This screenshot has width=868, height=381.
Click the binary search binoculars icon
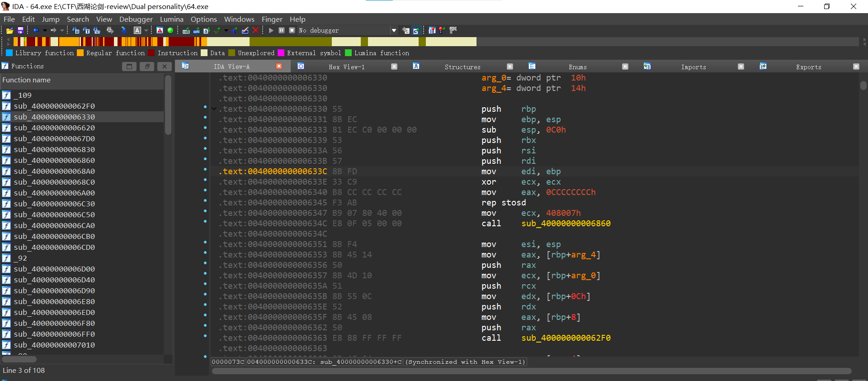97,30
